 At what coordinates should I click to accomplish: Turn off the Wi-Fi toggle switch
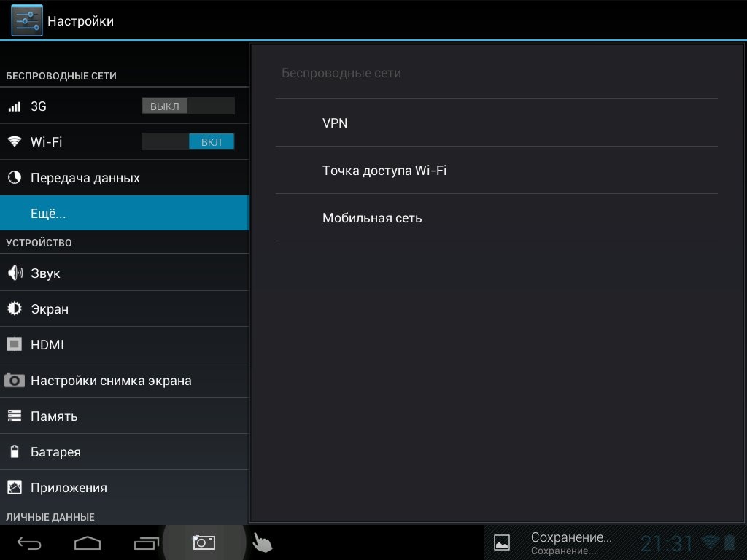187,142
